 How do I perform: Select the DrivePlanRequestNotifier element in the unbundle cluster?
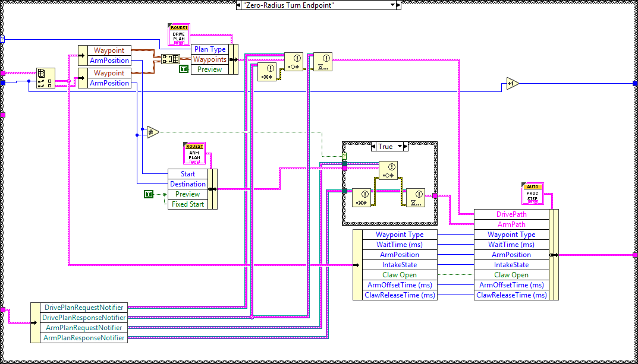(83, 308)
